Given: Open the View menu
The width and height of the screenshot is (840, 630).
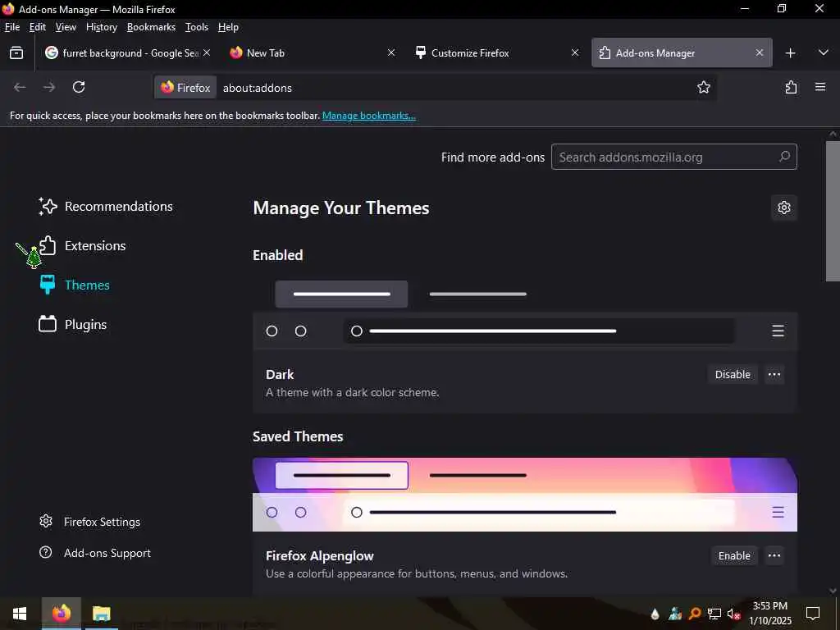Looking at the screenshot, I should click(x=66, y=27).
